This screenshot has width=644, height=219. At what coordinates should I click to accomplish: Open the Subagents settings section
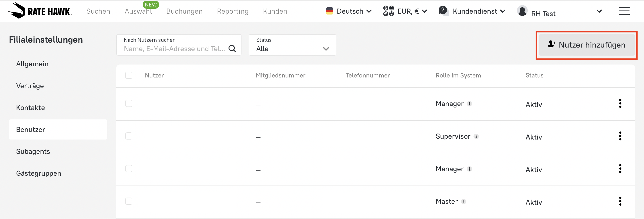(x=33, y=151)
